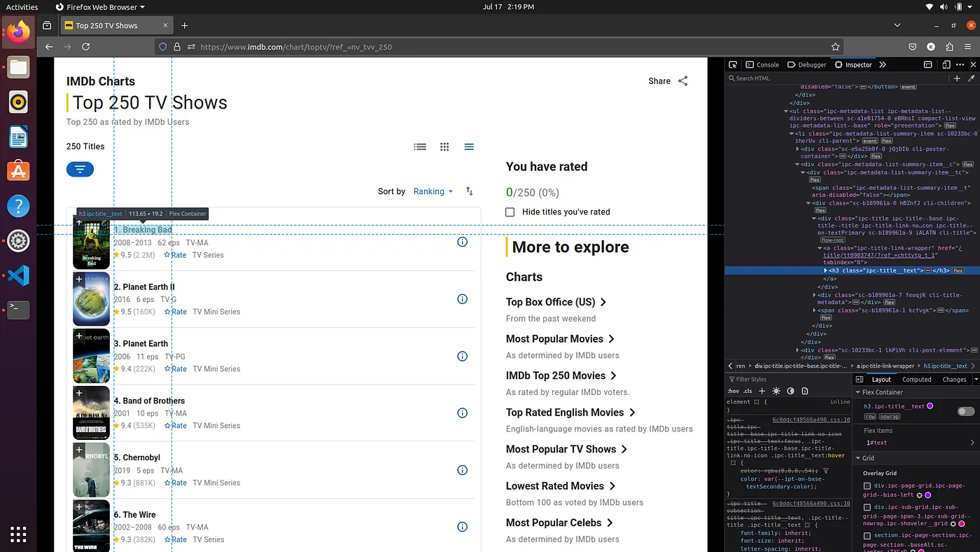This screenshot has width=980, height=552.
Task: Reload the page in Firefox
Action: click(x=85, y=47)
